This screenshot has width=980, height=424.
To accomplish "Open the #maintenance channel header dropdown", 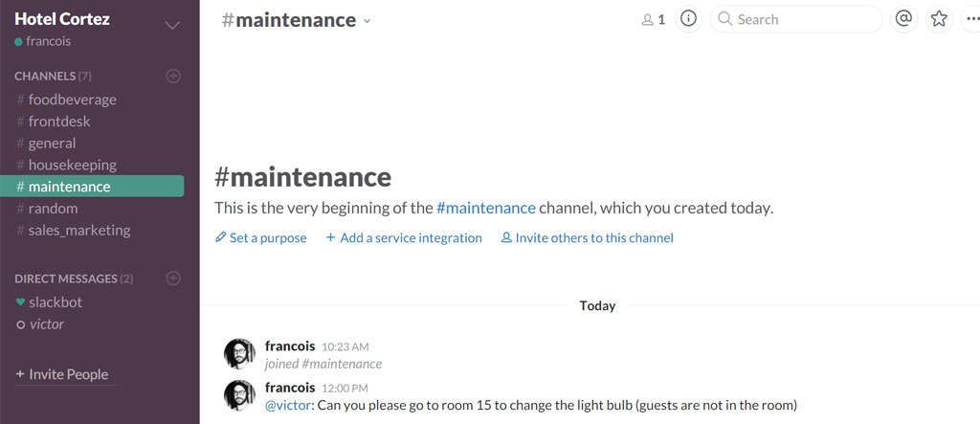I will 367,21.
